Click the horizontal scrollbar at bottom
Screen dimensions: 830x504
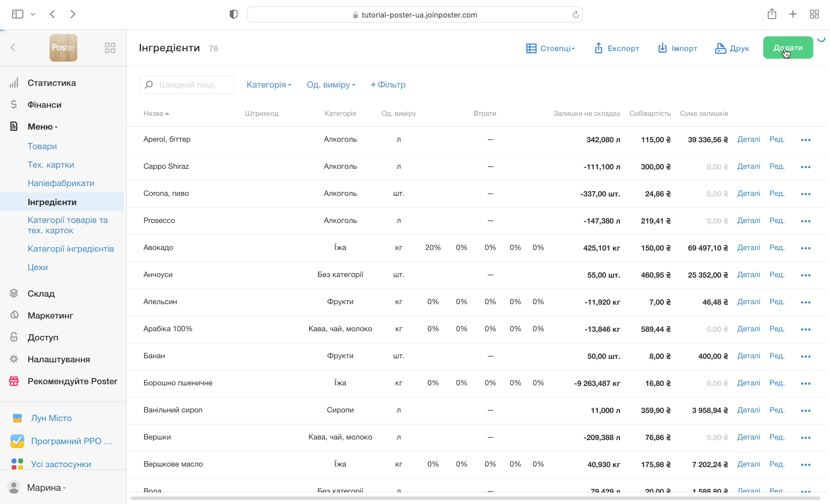pos(475,498)
